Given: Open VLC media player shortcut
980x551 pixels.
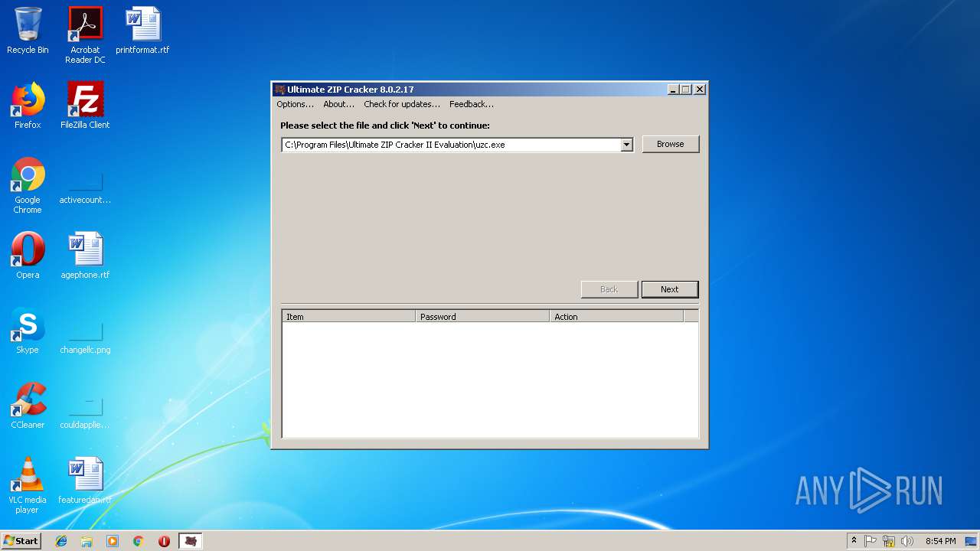Looking at the screenshot, I should (x=28, y=485).
